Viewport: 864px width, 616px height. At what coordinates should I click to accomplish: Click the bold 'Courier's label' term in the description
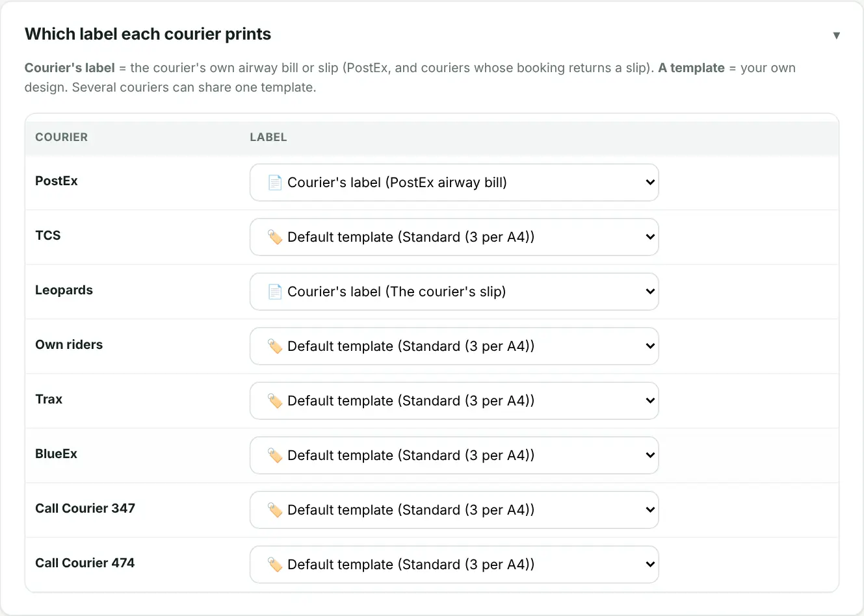70,68
